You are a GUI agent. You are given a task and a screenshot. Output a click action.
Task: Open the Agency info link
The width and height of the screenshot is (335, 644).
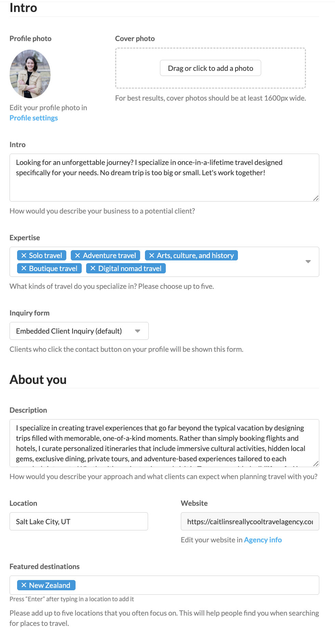(x=263, y=540)
